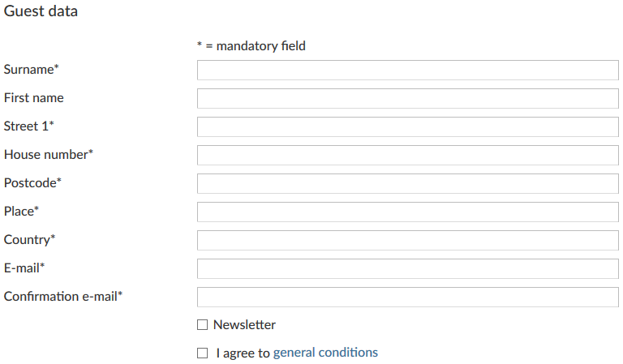This screenshot has width=623, height=364.
Task: Focus the Confirmation e-mail input box
Action: click(407, 297)
